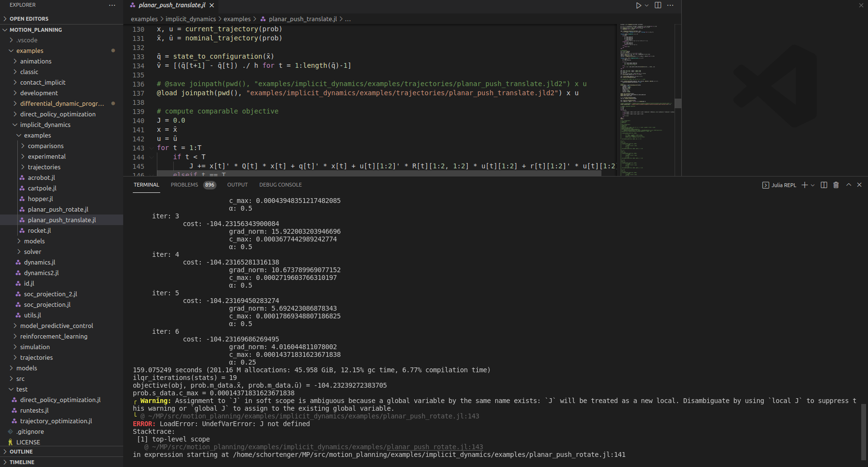Open hopper.jl file
Viewport: 868px width, 467px height.
62,199
